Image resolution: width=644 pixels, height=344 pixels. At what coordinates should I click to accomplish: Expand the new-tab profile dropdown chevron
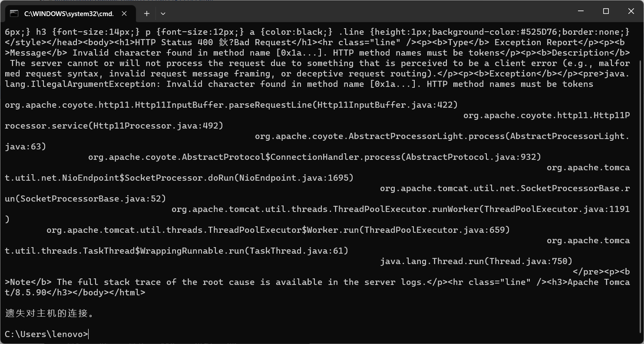[163, 13]
